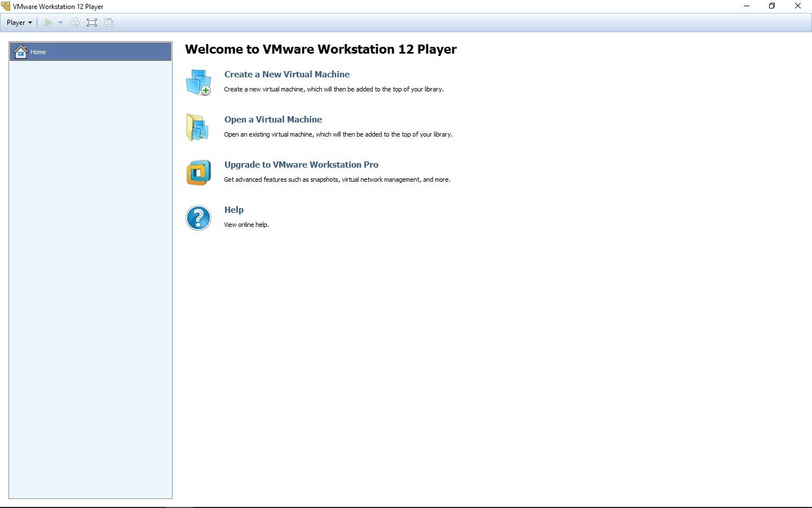
Task: Choose the Open a Virtual Machine link
Action: pyautogui.click(x=273, y=120)
